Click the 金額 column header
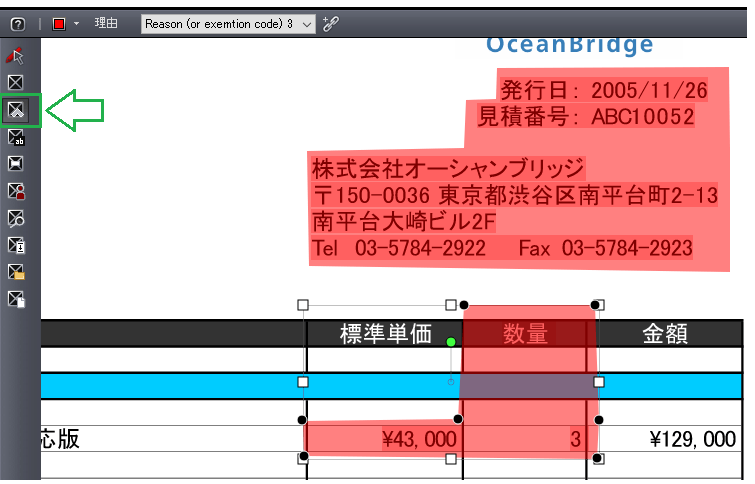 pos(665,334)
